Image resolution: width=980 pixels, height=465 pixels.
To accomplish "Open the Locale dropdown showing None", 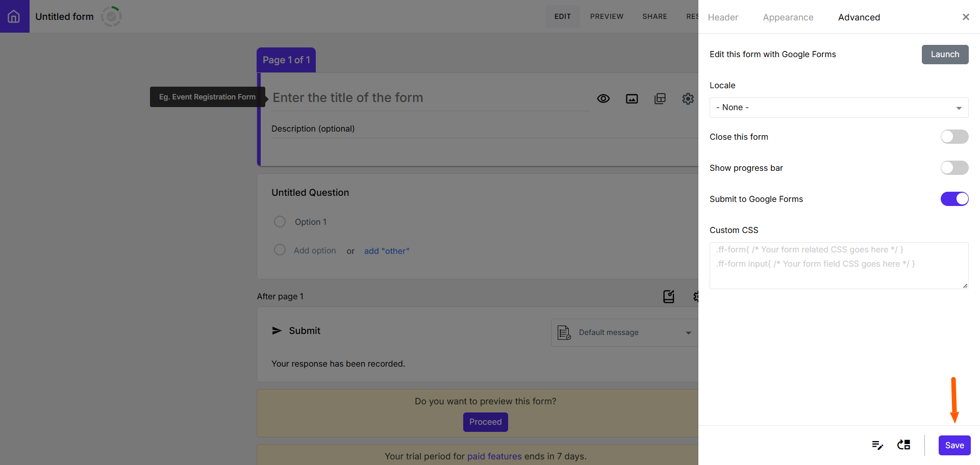I will tap(838, 107).
